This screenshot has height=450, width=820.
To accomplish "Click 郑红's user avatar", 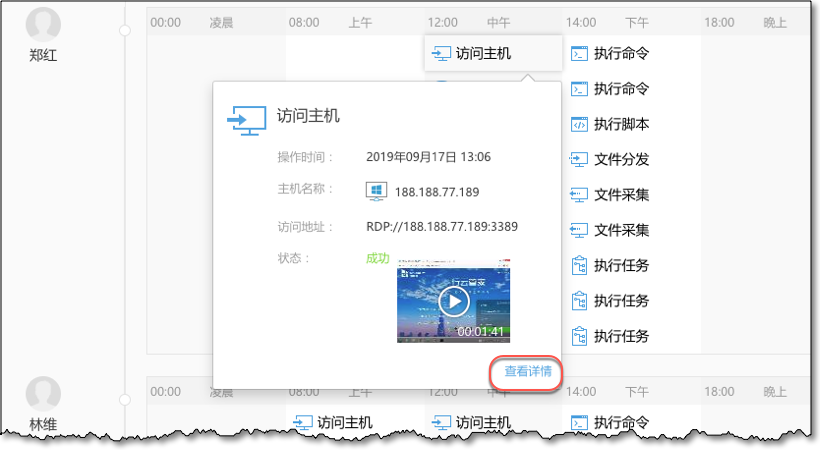I will pyautogui.click(x=43, y=24).
